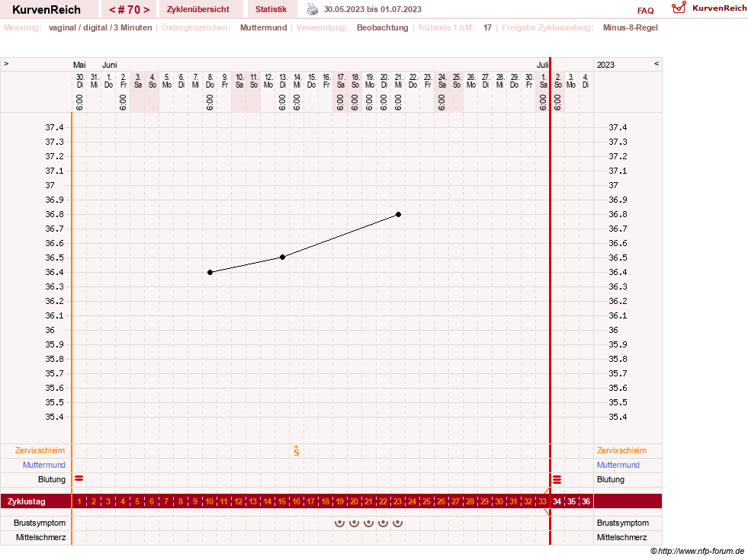Click the left Mittelschmerz row label
The image size is (748, 560).
[x=40, y=537]
